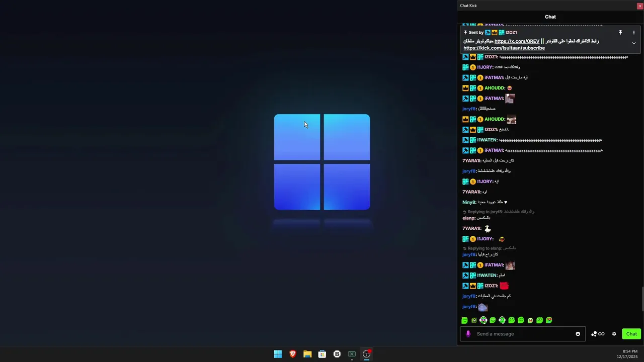
Task: Click the channel points infinity icon
Action: pyautogui.click(x=601, y=334)
